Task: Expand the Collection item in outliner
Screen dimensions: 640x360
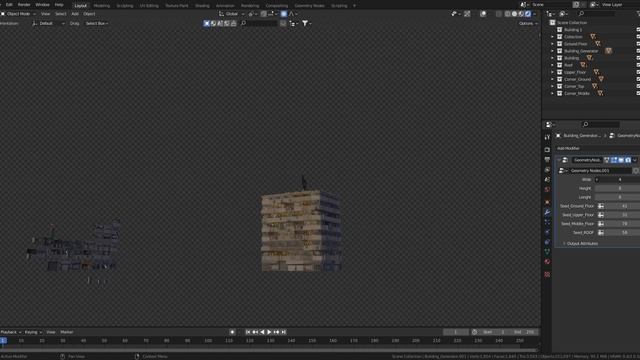Action: click(552, 37)
